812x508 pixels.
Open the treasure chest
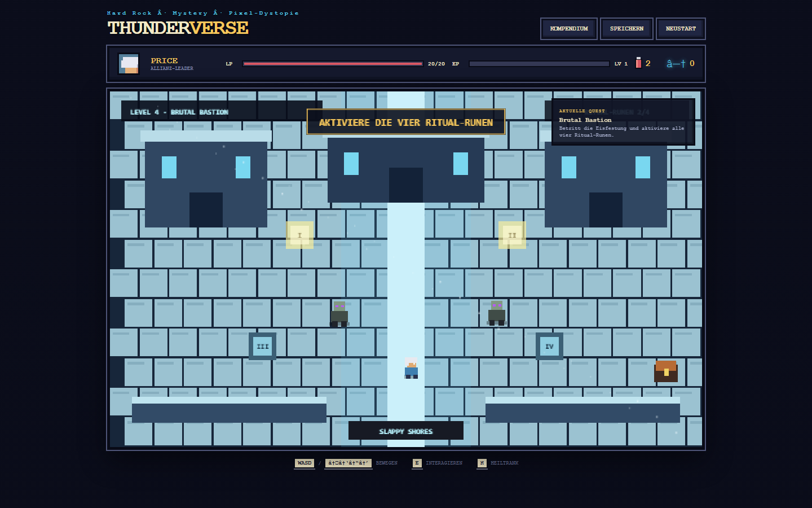pyautogui.click(x=666, y=371)
